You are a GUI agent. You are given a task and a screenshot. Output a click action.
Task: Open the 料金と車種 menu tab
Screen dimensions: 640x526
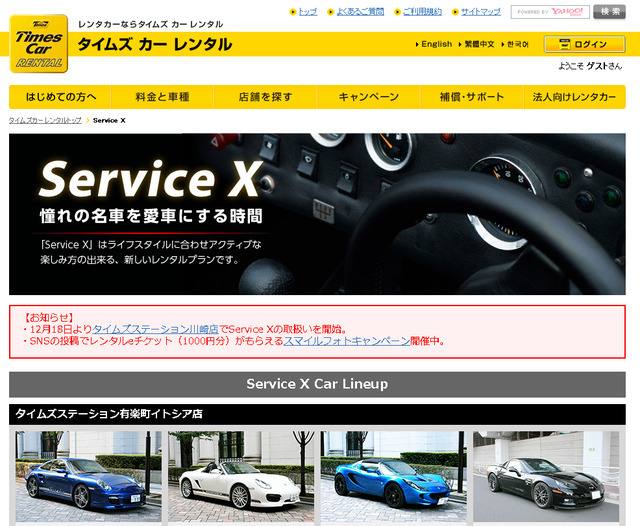[x=162, y=97]
